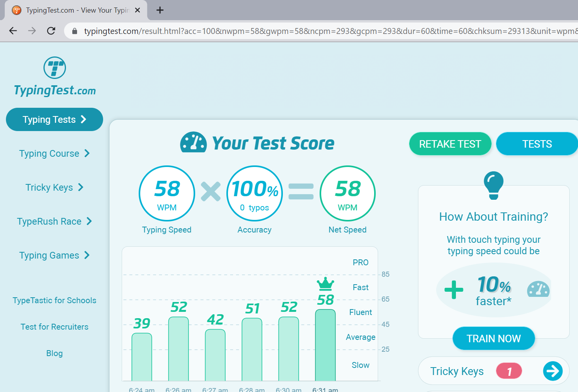Click the Typing Speed caption

(x=167, y=230)
